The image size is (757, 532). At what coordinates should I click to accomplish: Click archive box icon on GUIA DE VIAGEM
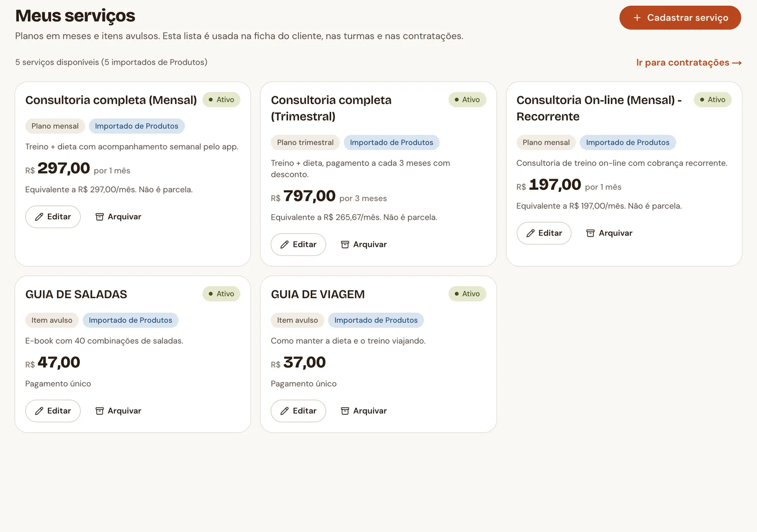tap(345, 411)
